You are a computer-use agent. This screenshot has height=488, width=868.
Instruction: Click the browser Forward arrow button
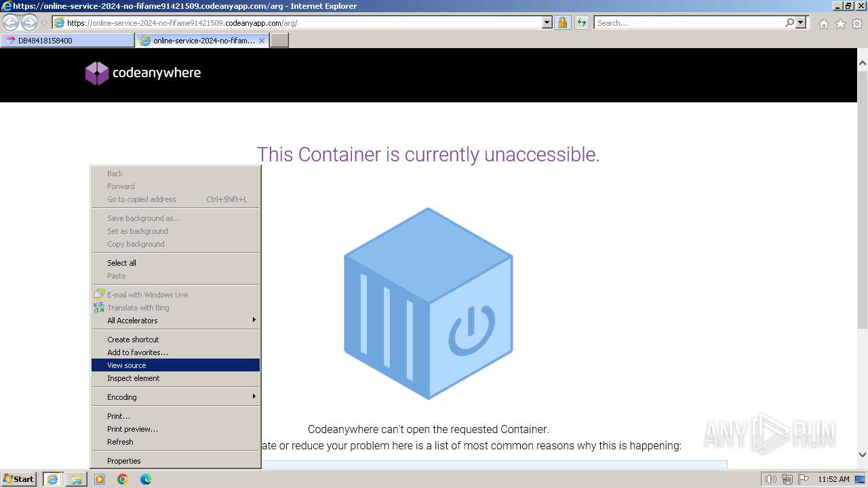(29, 23)
